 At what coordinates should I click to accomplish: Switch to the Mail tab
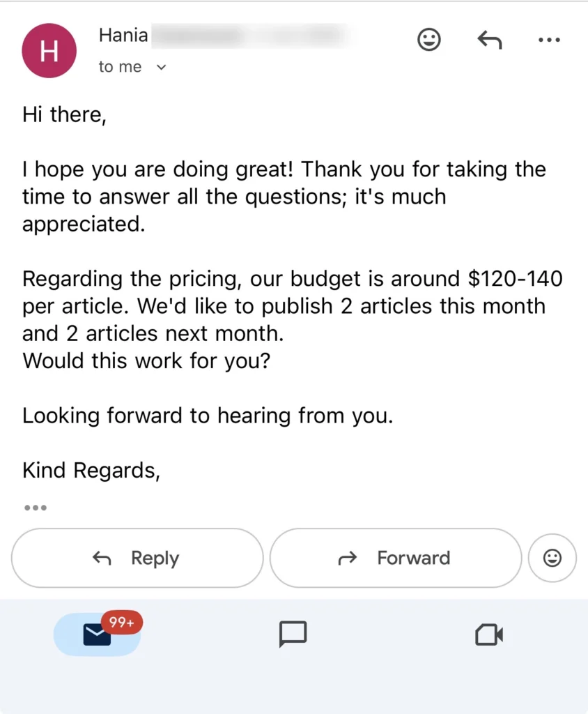pos(97,635)
